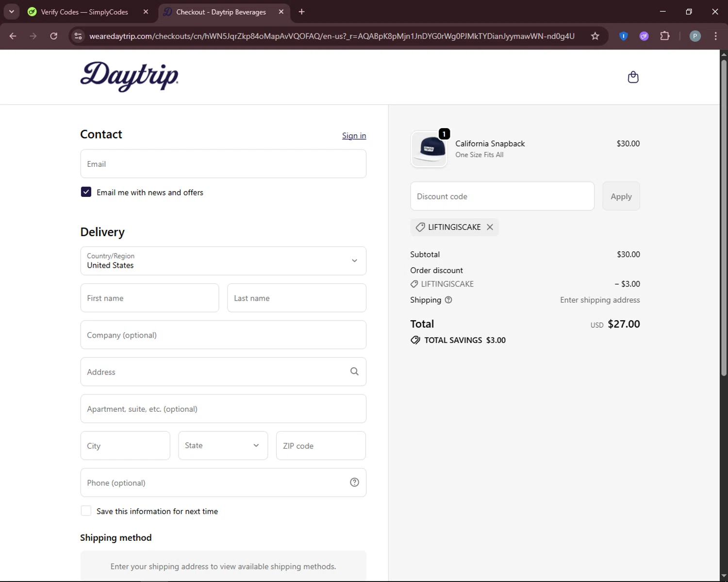Remove the LIFTINGISCAKE discount code
Viewport: 728px width, 582px height.
click(490, 227)
